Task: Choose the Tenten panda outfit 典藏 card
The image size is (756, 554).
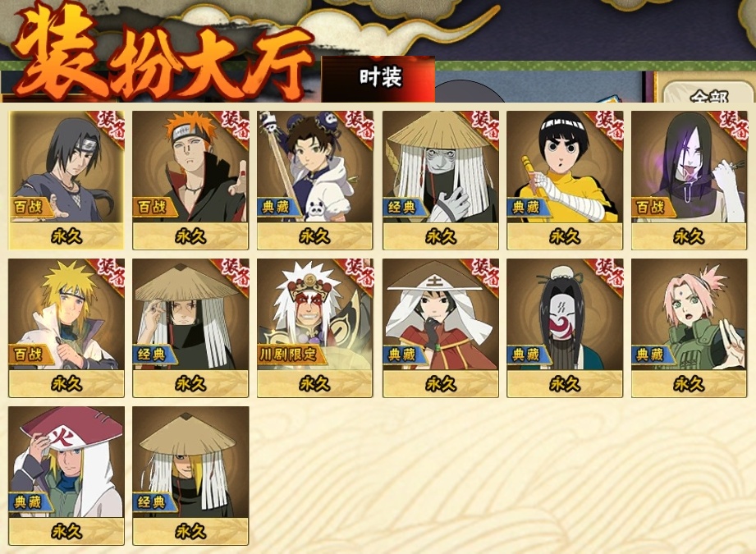Action: (x=315, y=181)
